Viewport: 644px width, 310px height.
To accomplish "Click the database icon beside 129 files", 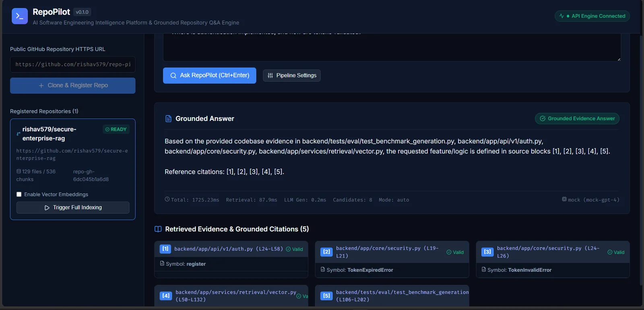I will click(x=19, y=171).
